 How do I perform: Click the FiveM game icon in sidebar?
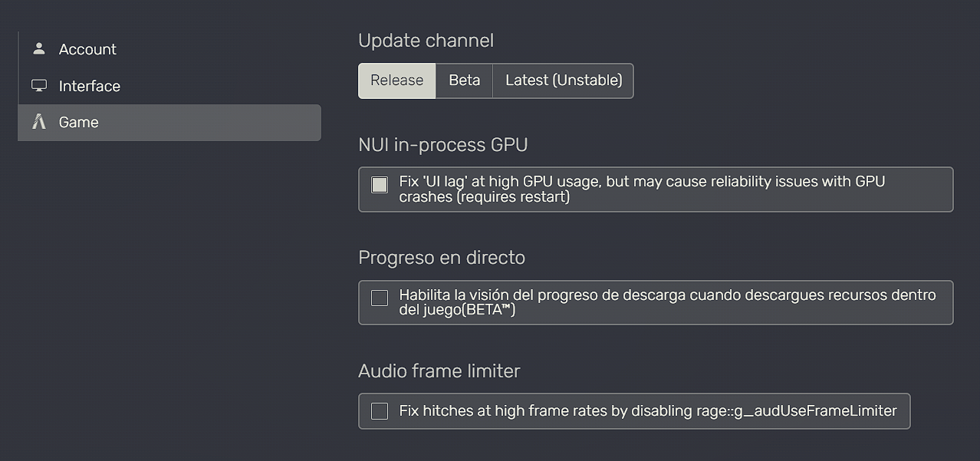(38, 122)
